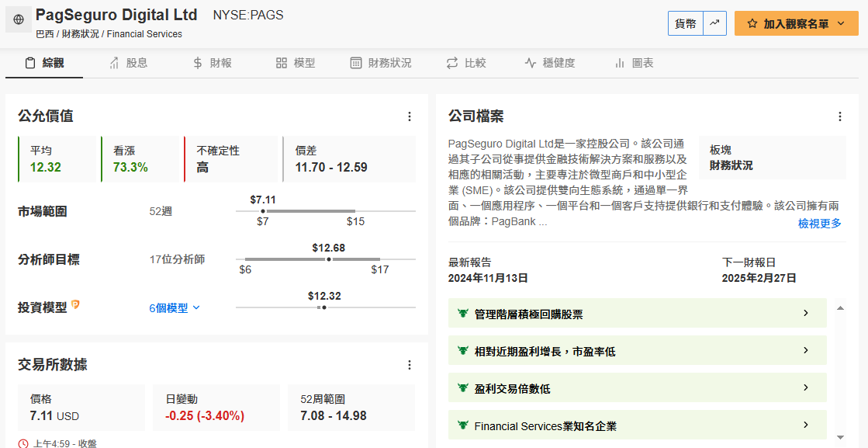Viewport: 868px width, 448px height.
Task: Switch to the 股息 tab
Action: (129, 63)
